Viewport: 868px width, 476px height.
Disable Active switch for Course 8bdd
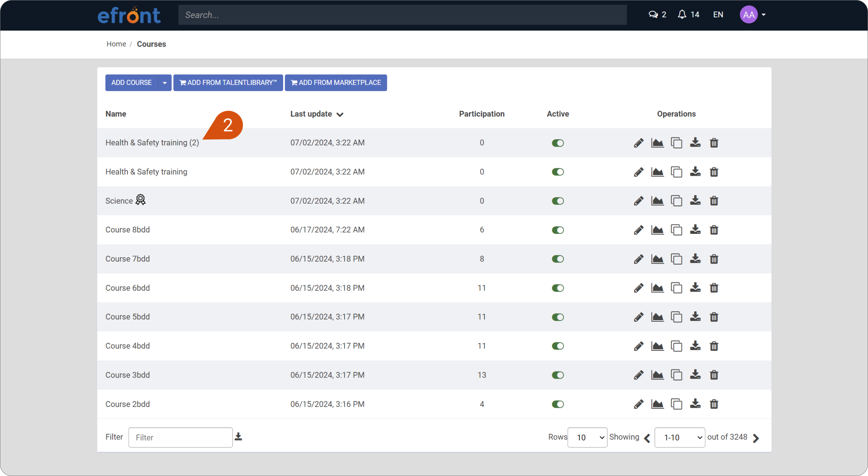[x=558, y=230]
